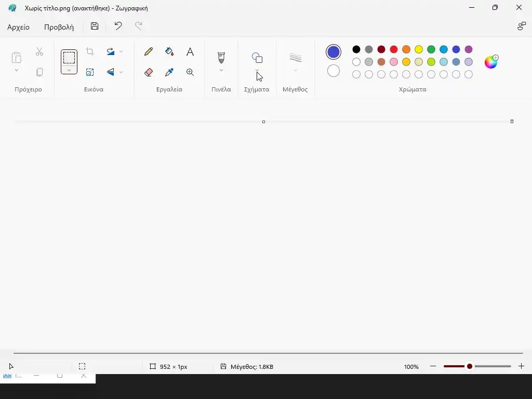Image resolution: width=532 pixels, height=399 pixels.
Task: Select the Text tool
Action: [x=190, y=51]
